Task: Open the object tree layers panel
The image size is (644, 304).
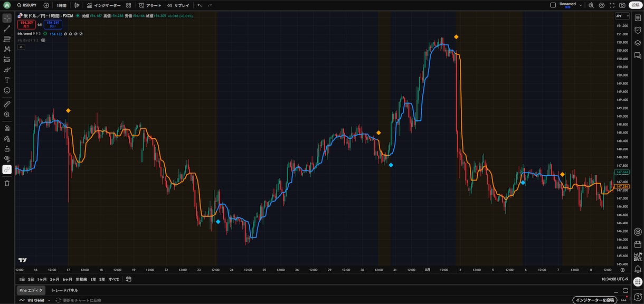Action: 638,43
